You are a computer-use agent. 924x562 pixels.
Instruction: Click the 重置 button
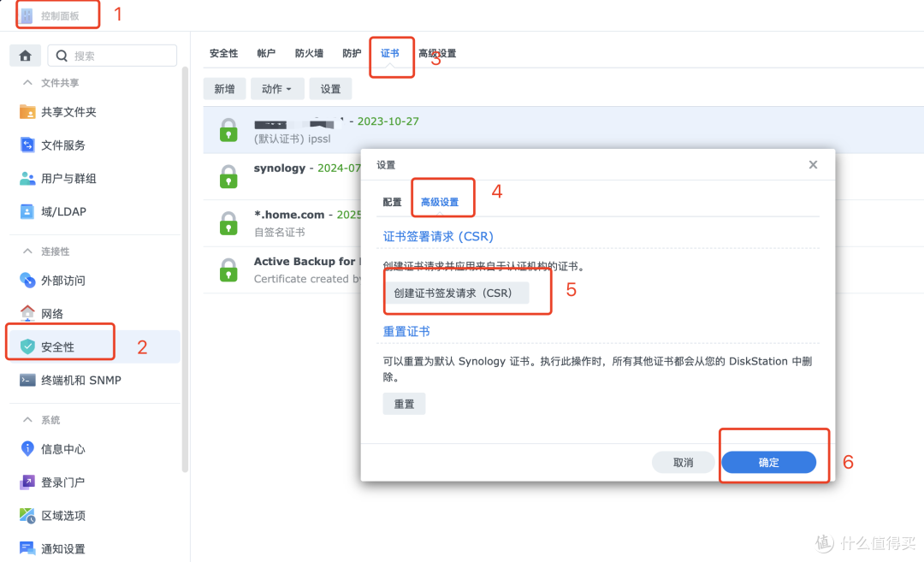click(x=404, y=404)
